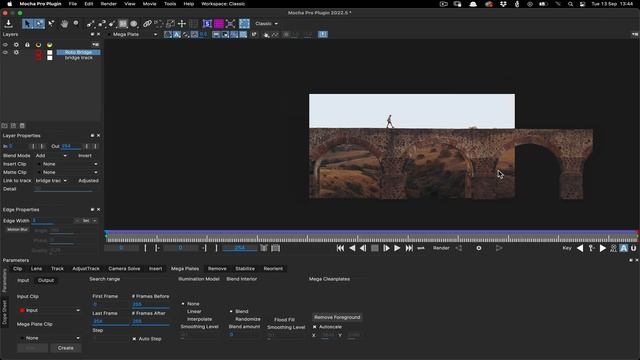Toggle the Autokey A button
Screen dimensions: 640x360
tap(624, 248)
